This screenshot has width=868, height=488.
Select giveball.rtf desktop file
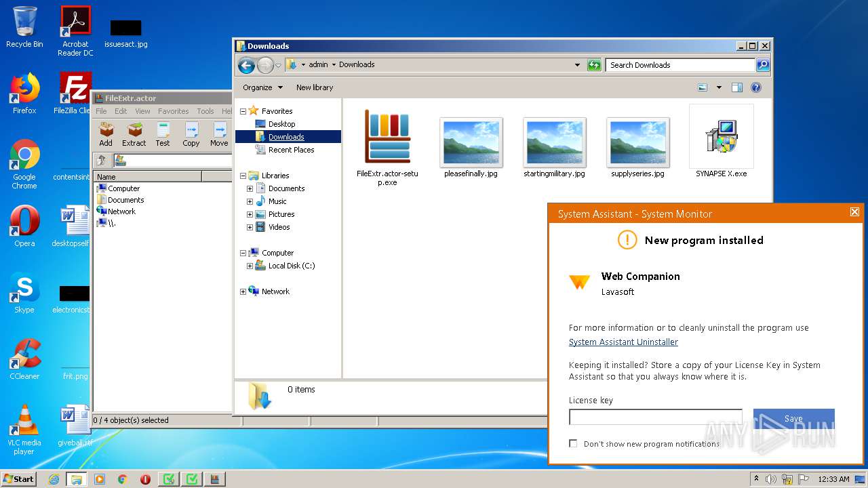pos(75,426)
